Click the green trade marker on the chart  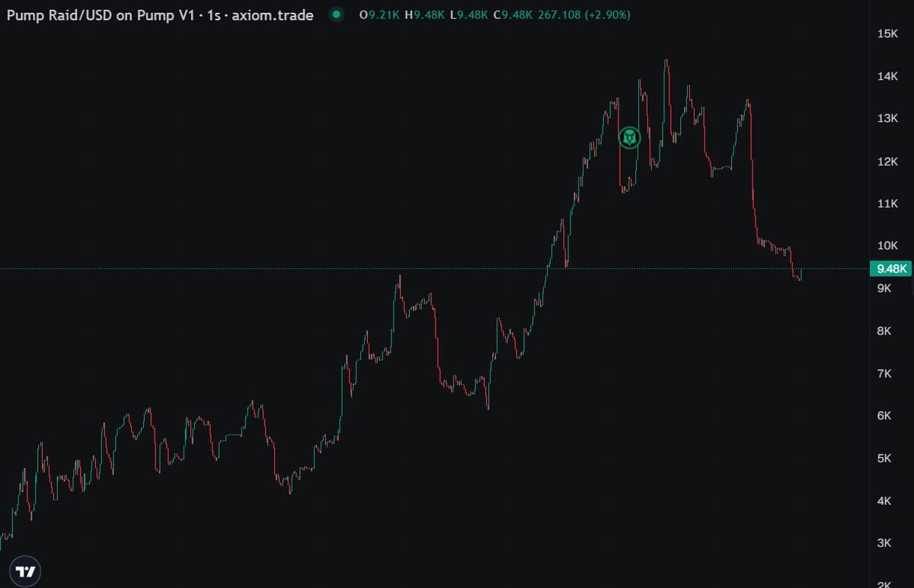pos(629,138)
